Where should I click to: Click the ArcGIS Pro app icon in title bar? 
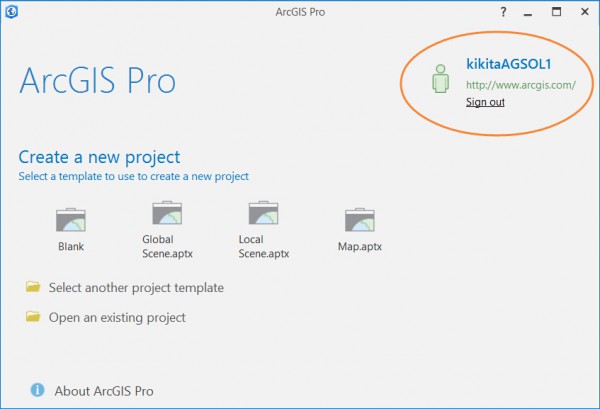11,11
